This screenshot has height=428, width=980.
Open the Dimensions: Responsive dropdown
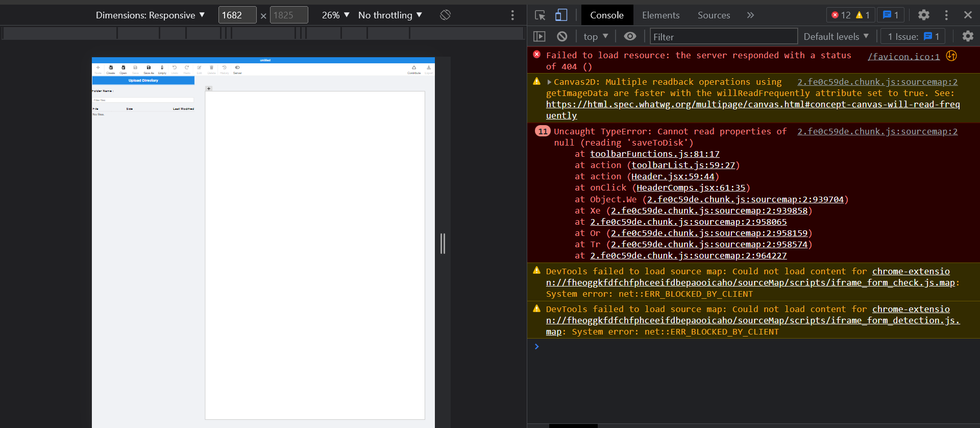point(151,15)
